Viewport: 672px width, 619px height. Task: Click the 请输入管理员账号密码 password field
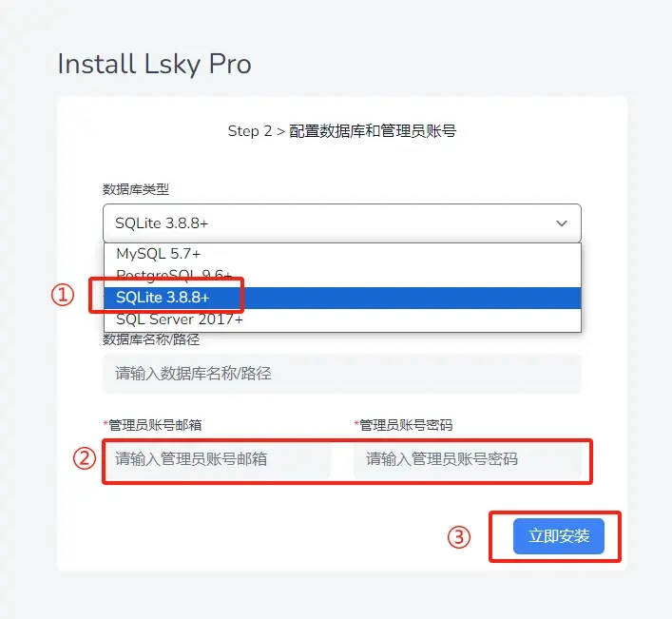pyautogui.click(x=467, y=460)
